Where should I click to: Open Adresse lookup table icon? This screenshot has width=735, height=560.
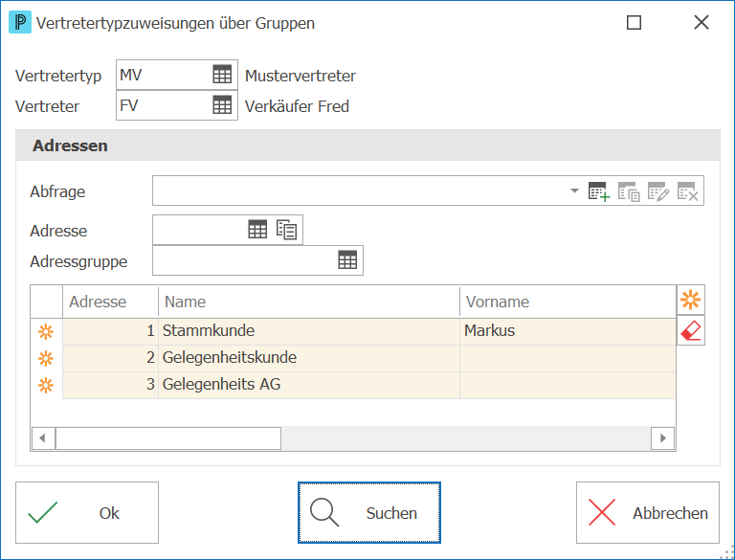point(257,230)
